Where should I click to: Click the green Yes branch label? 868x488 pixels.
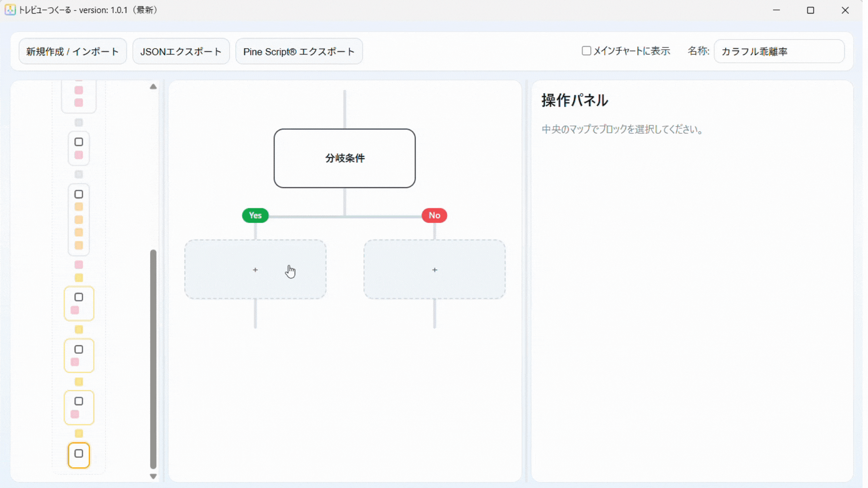255,216
